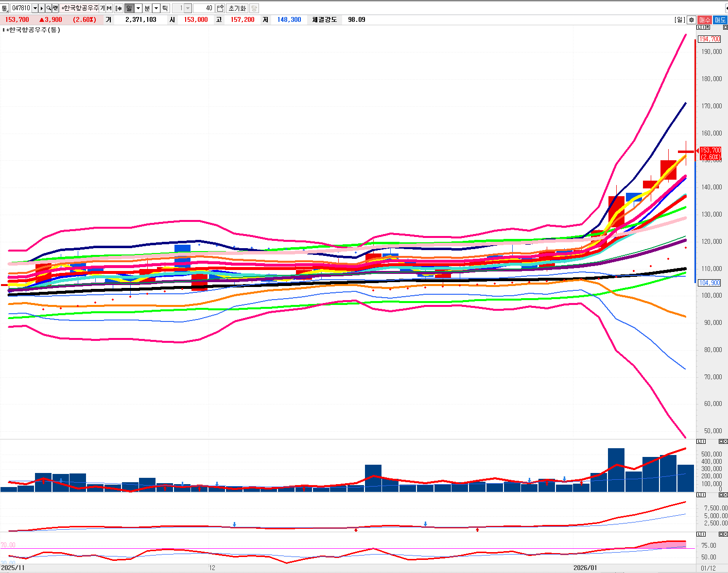This screenshot has height=573, width=728.
Task: Click the M memo icon beside stock name
Action: point(109,8)
